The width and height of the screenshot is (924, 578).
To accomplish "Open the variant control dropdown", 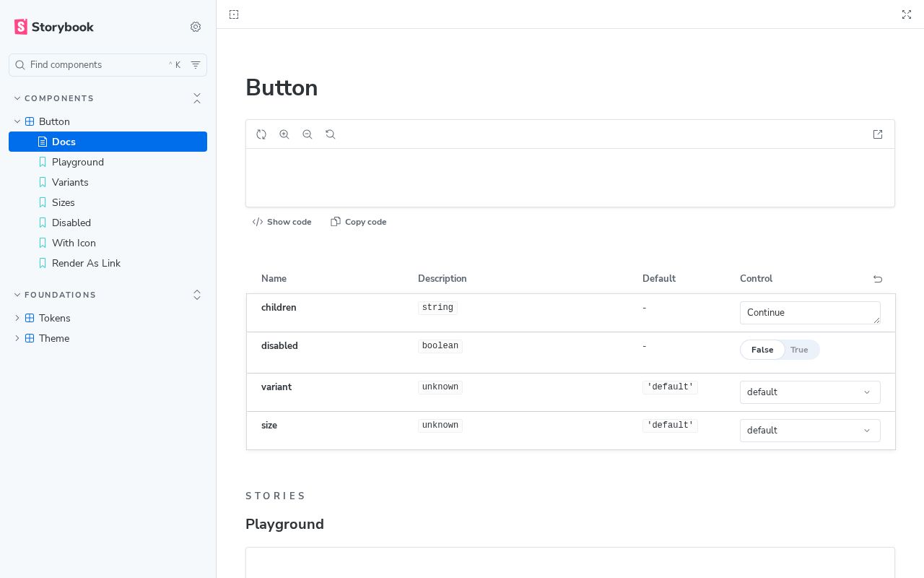I will point(810,392).
